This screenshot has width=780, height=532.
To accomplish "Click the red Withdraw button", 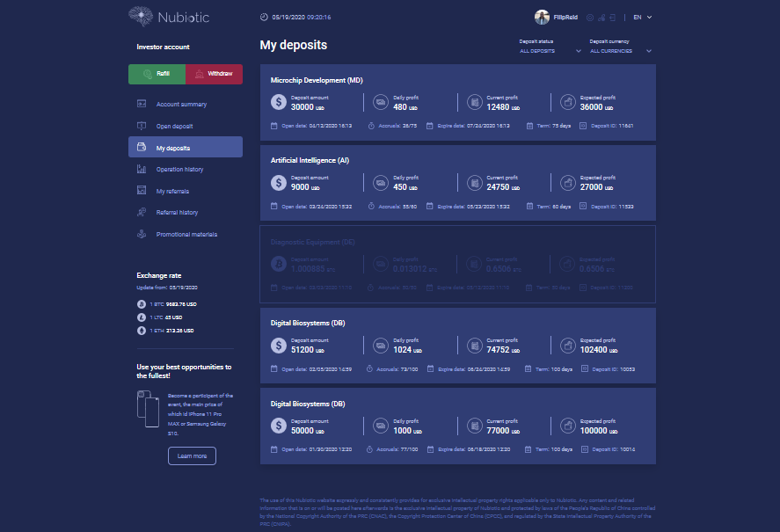I will pos(214,74).
